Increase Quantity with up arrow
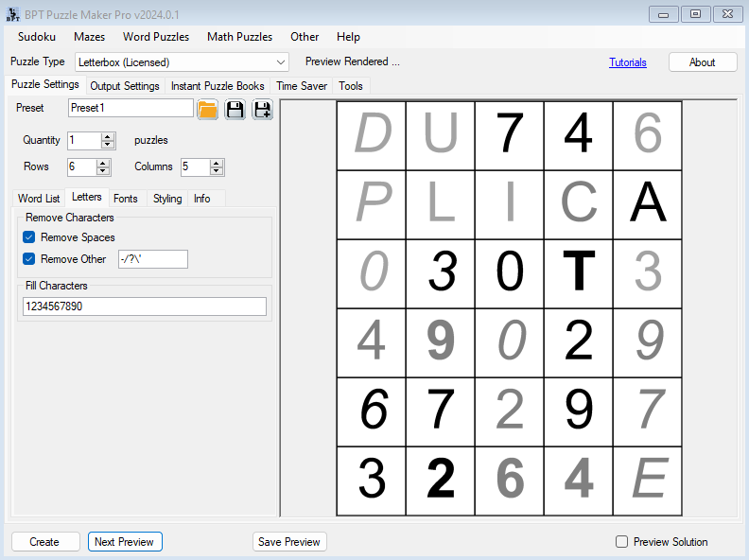 coord(108,136)
